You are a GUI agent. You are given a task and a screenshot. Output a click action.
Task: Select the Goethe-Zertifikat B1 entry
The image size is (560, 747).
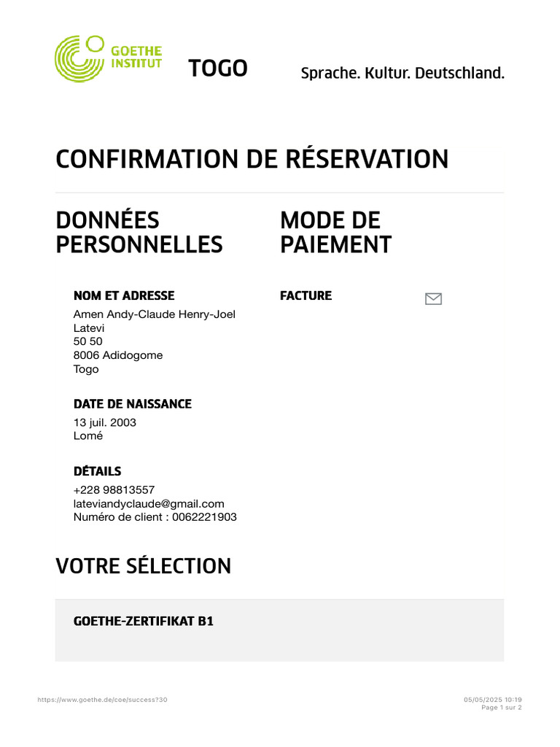point(144,622)
